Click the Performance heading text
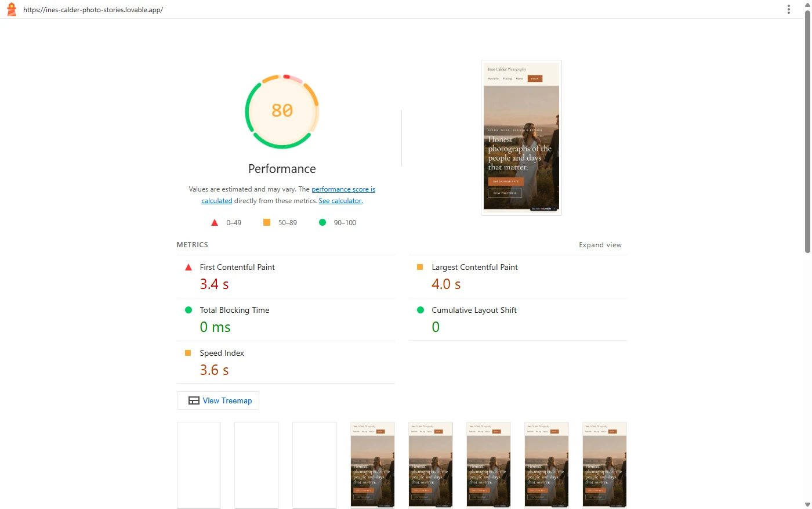This screenshot has width=812, height=509. [x=282, y=169]
